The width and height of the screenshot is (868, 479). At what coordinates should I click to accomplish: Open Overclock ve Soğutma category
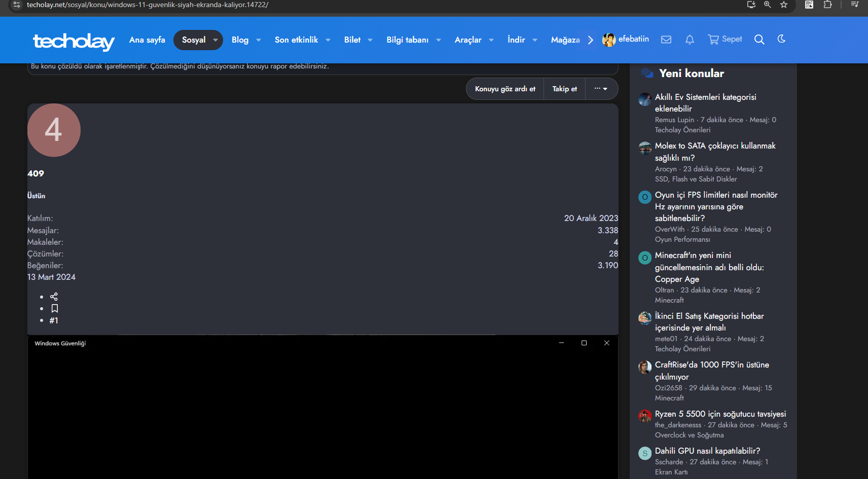(x=690, y=435)
